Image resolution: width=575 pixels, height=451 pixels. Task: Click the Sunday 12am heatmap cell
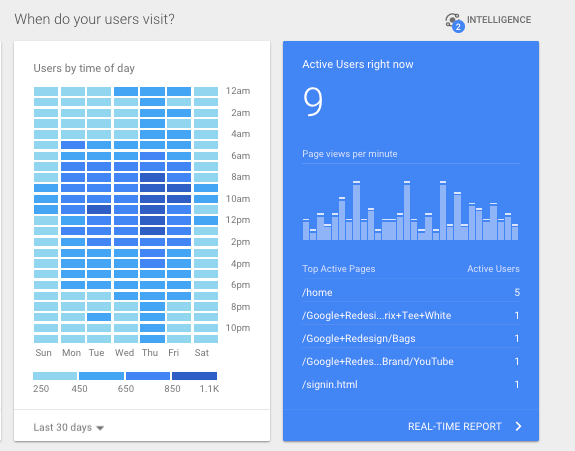click(46, 91)
